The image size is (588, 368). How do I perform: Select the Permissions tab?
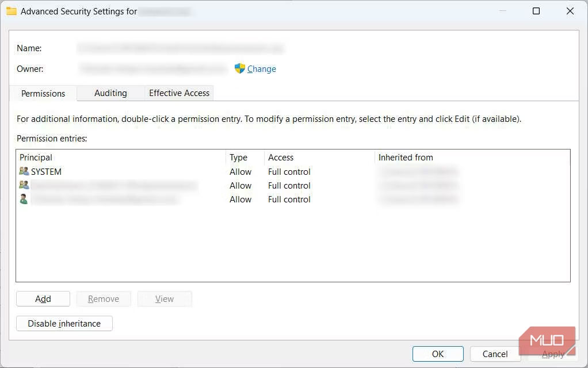43,93
